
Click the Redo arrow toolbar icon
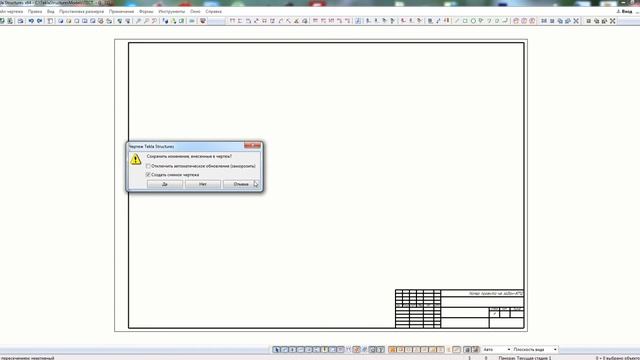click(40, 21)
